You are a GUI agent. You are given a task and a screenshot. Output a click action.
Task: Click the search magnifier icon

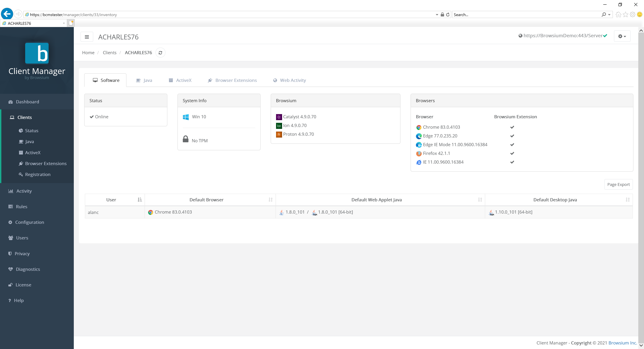(x=604, y=14)
